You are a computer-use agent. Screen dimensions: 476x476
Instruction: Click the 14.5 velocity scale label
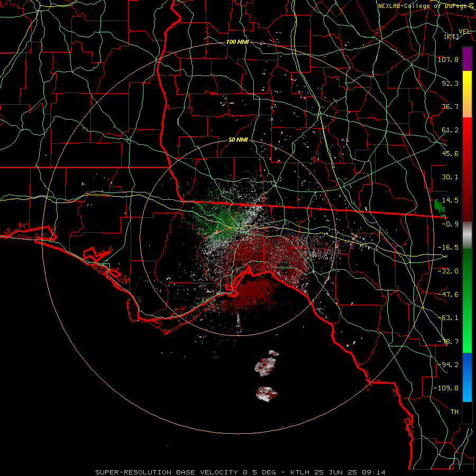pyautogui.click(x=450, y=200)
